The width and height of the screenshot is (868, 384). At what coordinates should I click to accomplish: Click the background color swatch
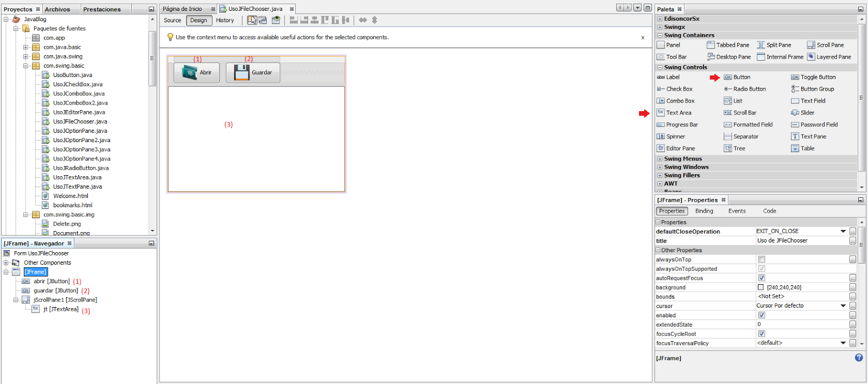[x=761, y=287]
